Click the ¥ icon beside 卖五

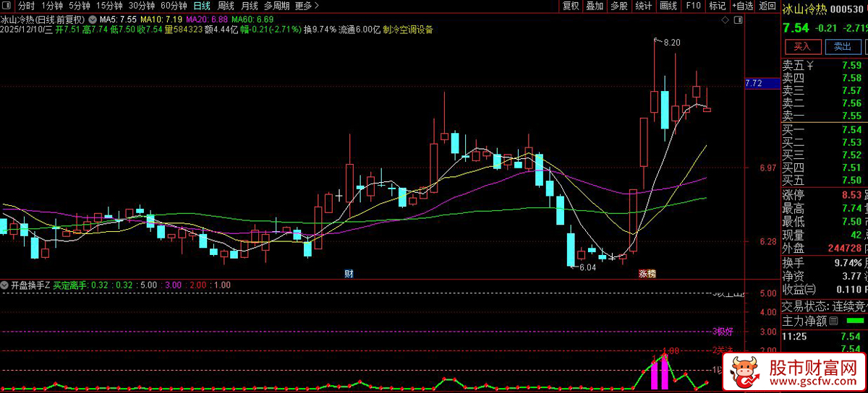[810, 66]
